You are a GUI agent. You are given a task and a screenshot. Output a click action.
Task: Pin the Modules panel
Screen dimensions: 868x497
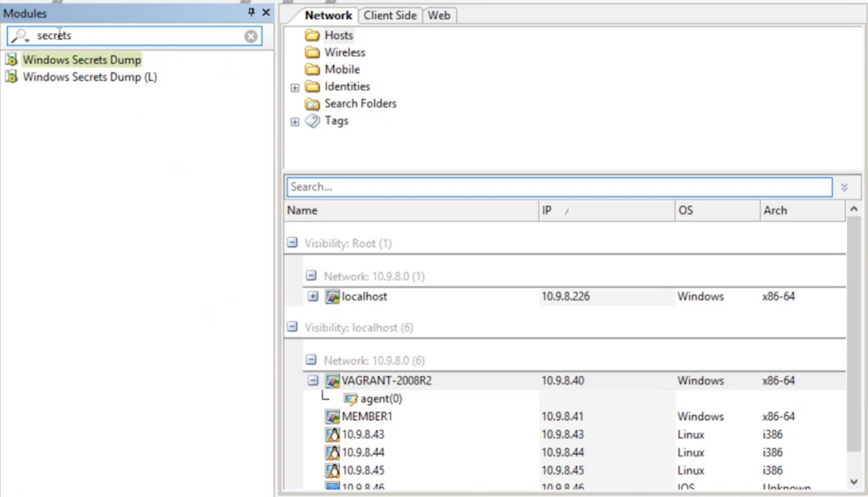252,12
